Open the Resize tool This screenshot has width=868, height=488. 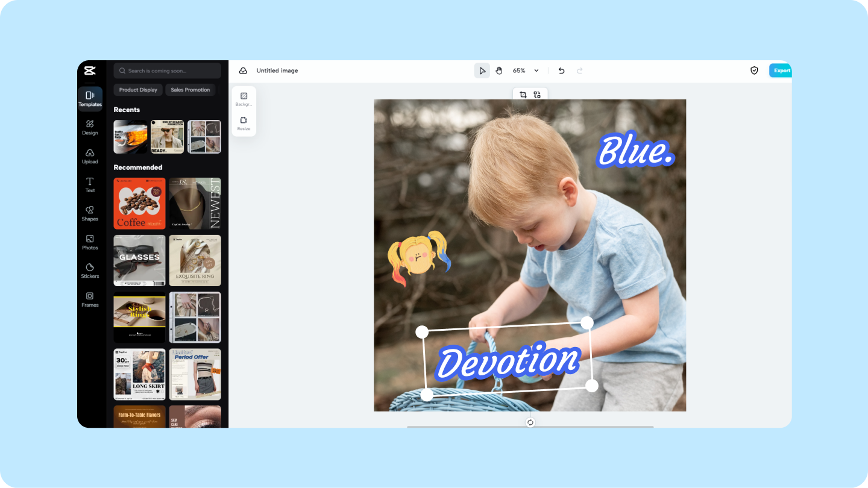(x=244, y=124)
